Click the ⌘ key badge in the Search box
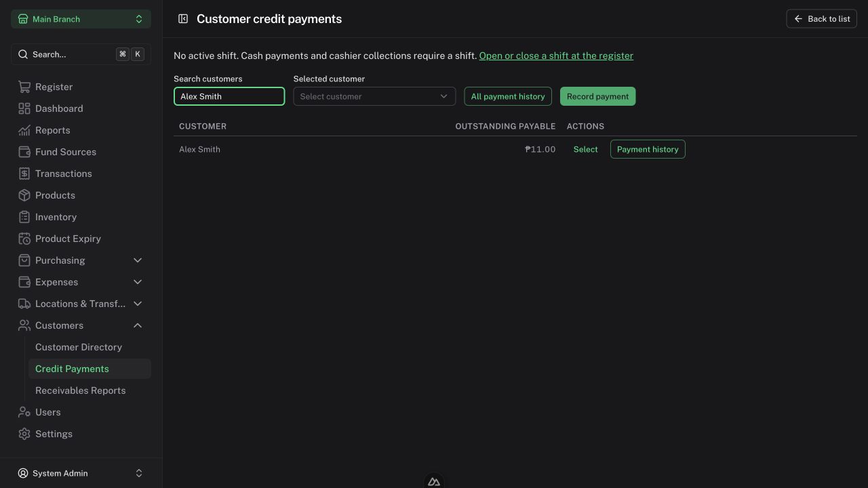This screenshot has width=868, height=488. 123,54
